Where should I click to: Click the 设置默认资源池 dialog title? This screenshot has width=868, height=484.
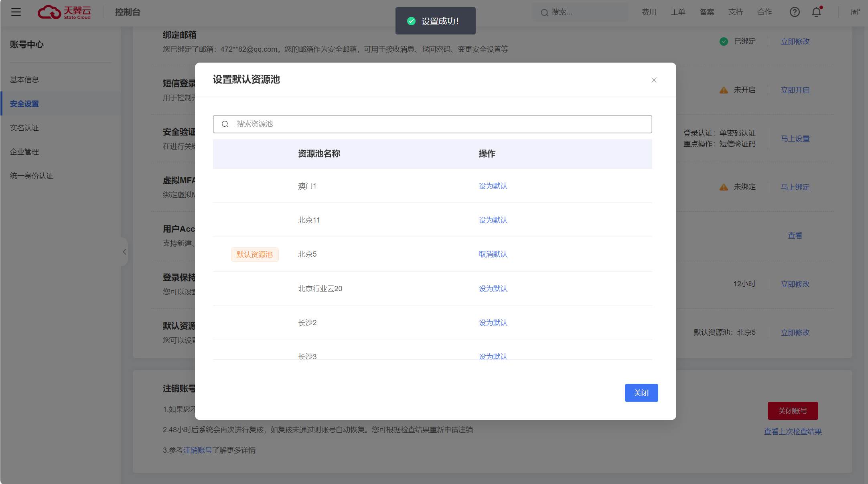[x=246, y=80]
